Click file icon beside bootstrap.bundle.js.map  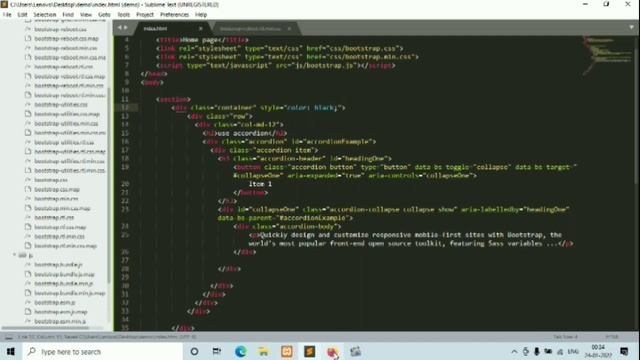click(28, 274)
